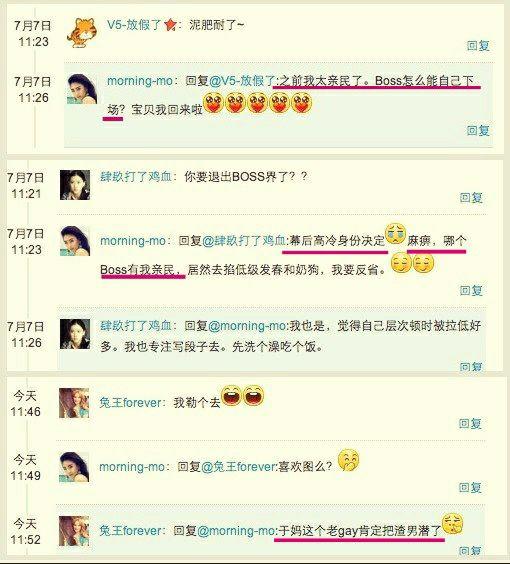This screenshot has height=564, width=510.
Task: Open @肆欲打了鸡血 mention in morning-mo's reply
Action: (245, 240)
